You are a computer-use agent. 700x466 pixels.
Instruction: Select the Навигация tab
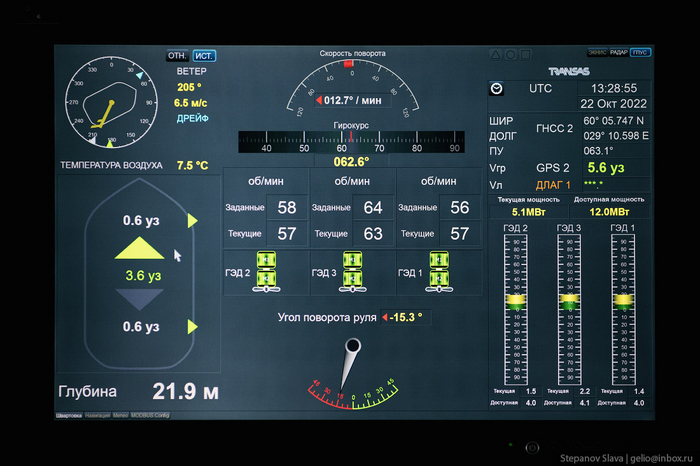tap(98, 414)
